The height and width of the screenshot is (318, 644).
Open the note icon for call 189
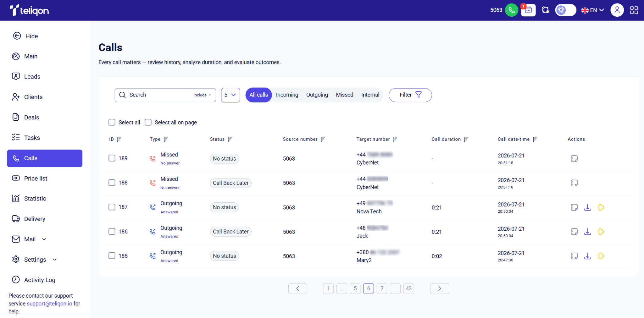tap(574, 159)
